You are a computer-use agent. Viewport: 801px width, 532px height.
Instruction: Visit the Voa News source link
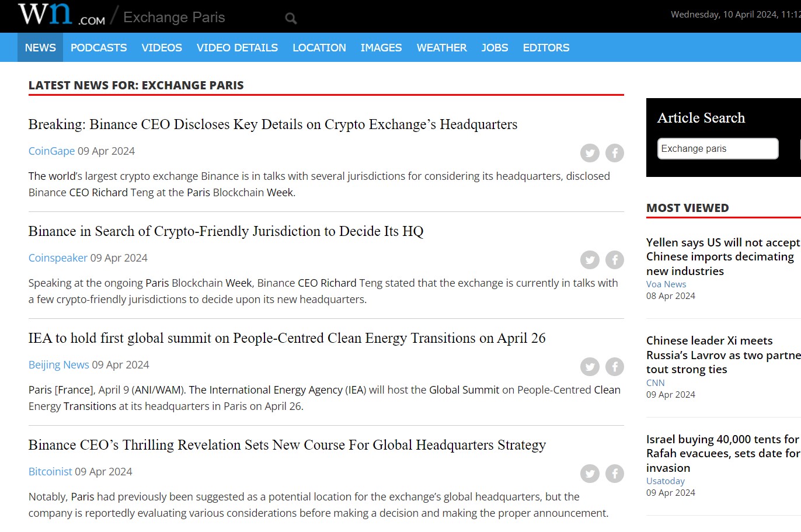(x=666, y=284)
